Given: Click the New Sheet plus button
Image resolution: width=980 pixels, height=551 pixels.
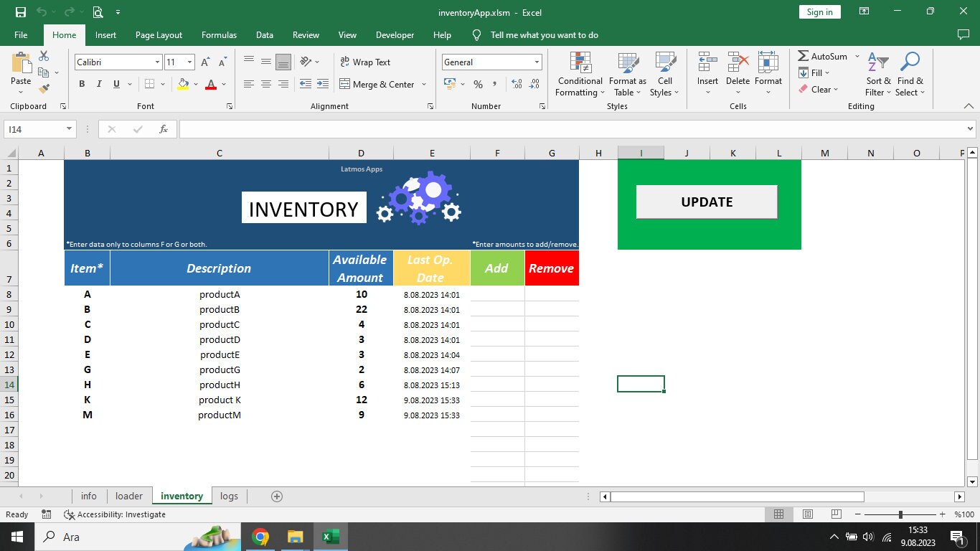Looking at the screenshot, I should point(276,496).
